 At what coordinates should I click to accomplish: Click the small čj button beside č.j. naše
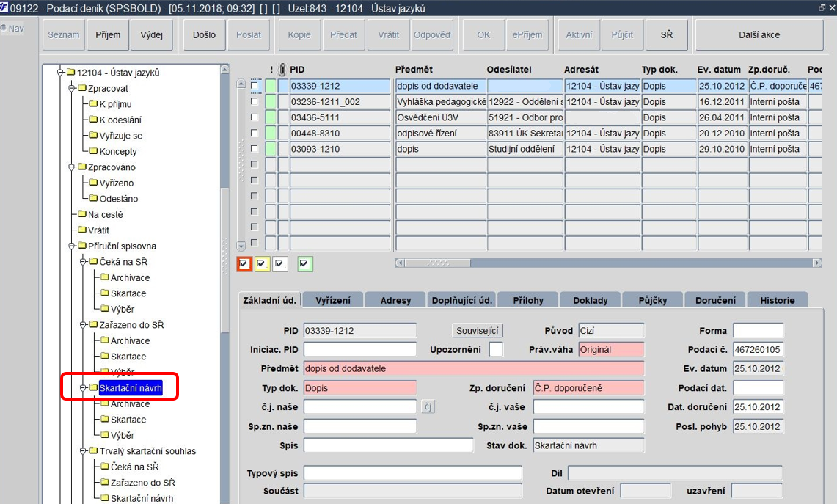(428, 407)
